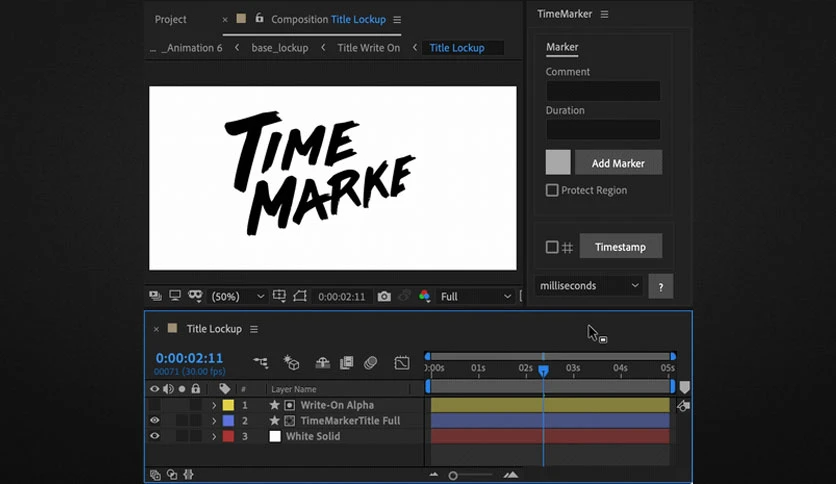Open the Title Lockup timeline panel menu
The height and width of the screenshot is (484, 836).
click(254, 329)
